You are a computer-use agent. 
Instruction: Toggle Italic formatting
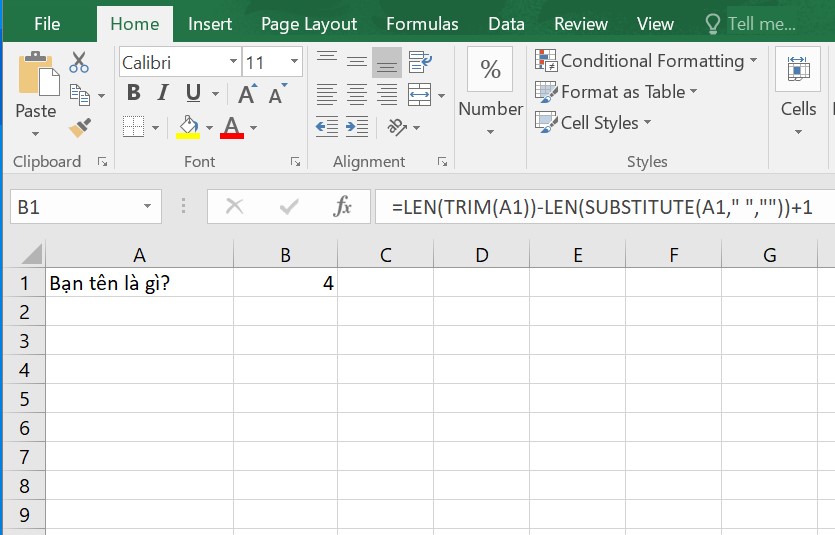(x=163, y=93)
